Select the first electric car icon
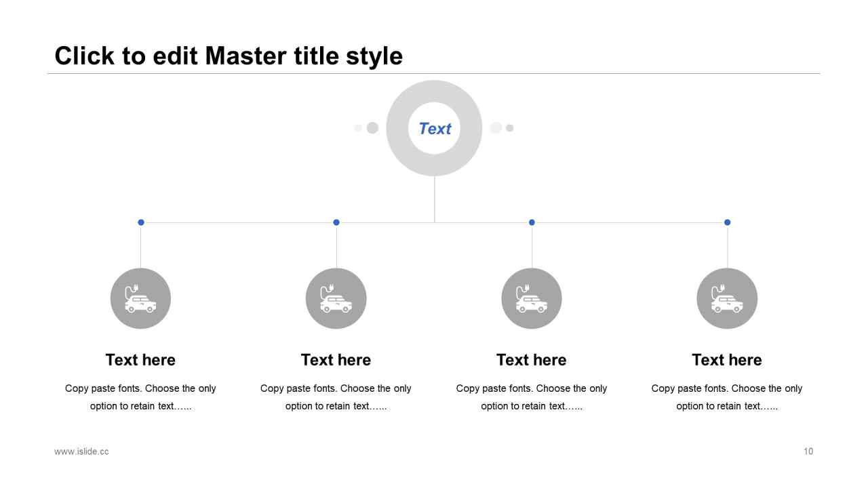Viewport: 868px width, 488px height. pos(140,298)
